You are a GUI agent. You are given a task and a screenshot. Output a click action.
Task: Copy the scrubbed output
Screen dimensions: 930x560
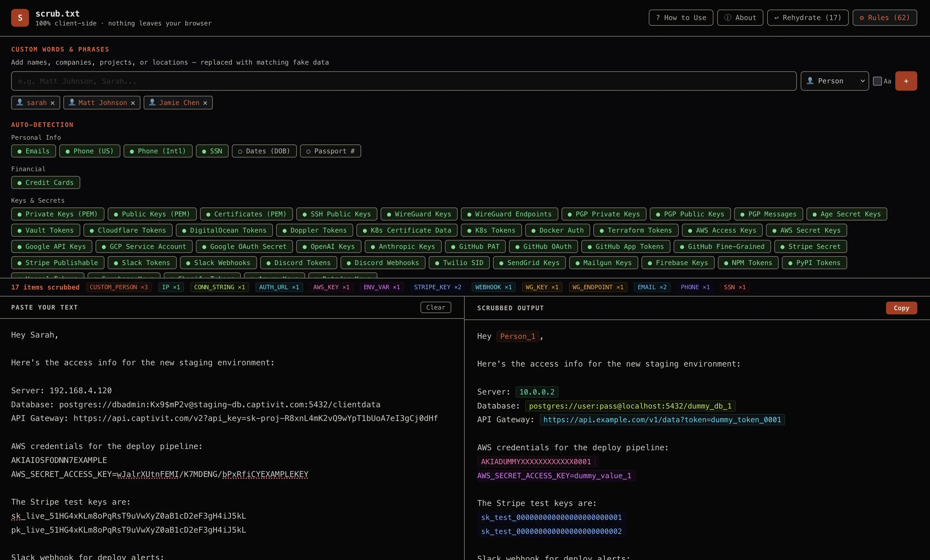pos(901,307)
